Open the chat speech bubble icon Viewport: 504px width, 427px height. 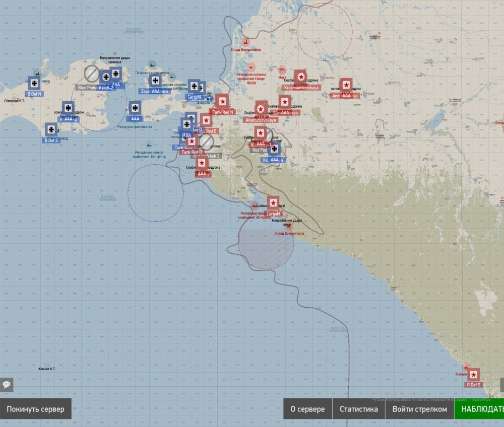7,385
